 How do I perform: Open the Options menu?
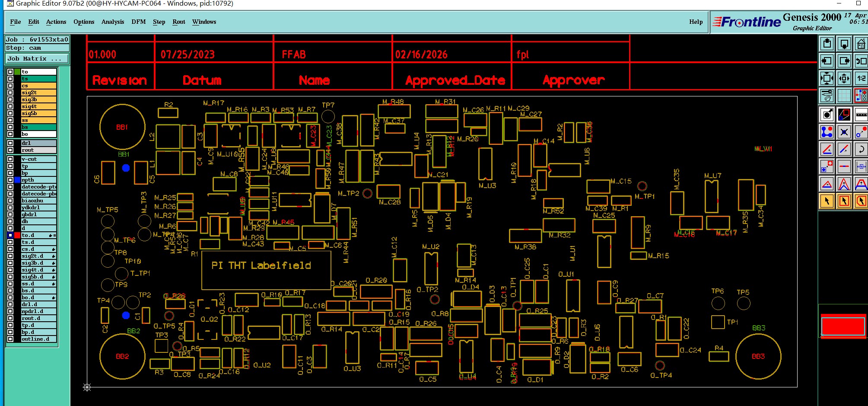point(84,22)
